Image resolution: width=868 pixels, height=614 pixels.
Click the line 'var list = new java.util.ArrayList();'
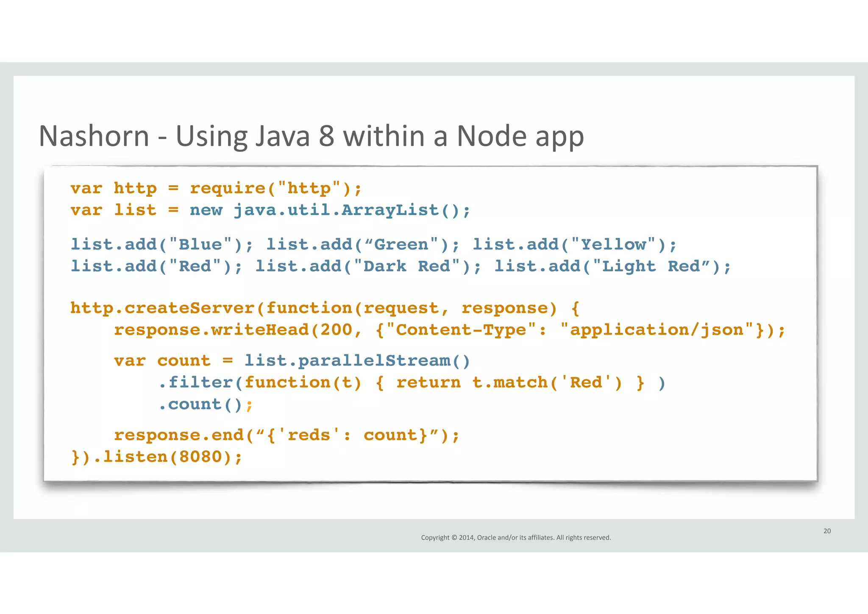click(x=270, y=210)
